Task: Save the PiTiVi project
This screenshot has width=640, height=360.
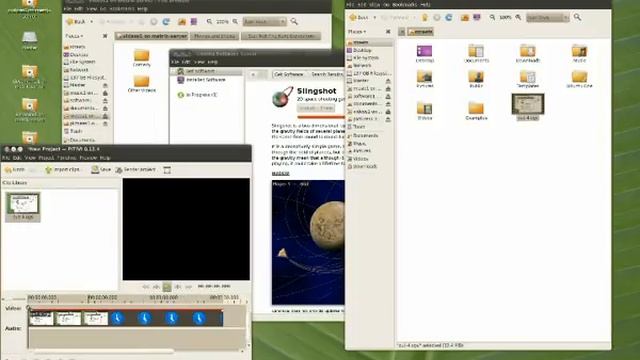Action: pyautogui.click(x=101, y=169)
